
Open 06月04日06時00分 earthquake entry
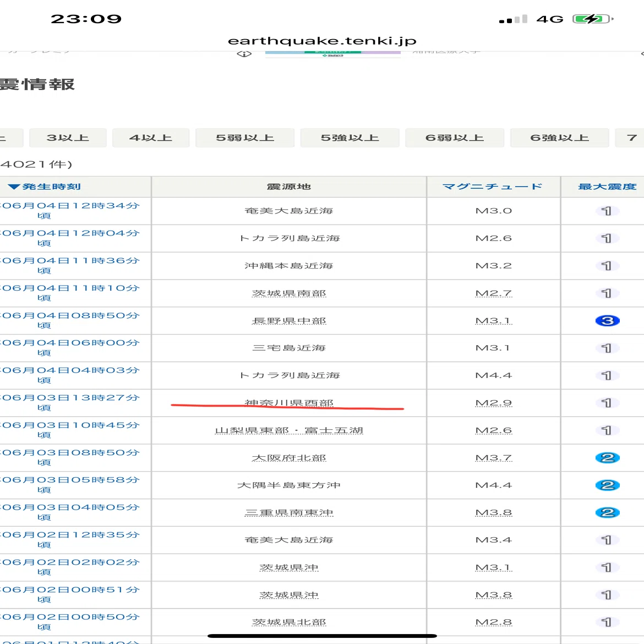[70, 347]
